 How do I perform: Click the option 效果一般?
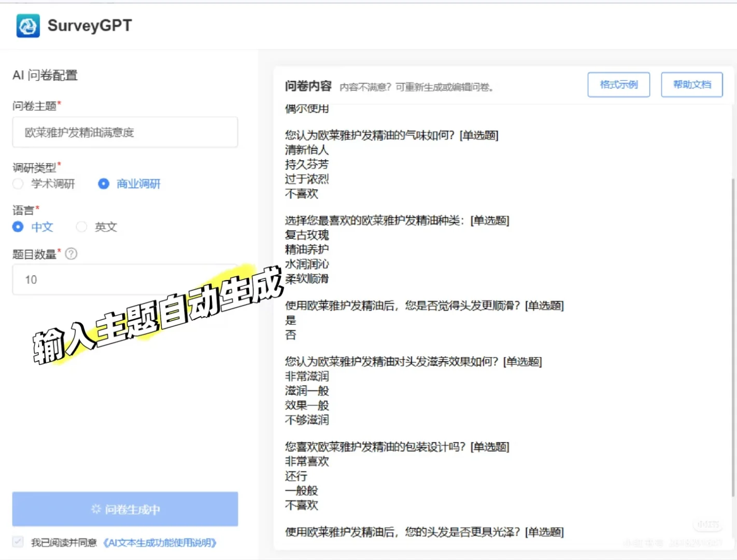[x=307, y=405]
